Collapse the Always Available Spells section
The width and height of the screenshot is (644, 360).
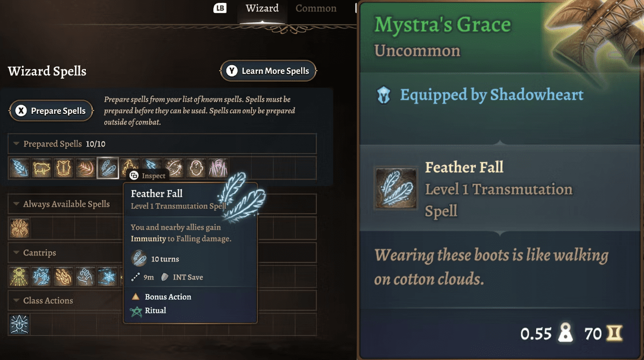[x=17, y=204]
